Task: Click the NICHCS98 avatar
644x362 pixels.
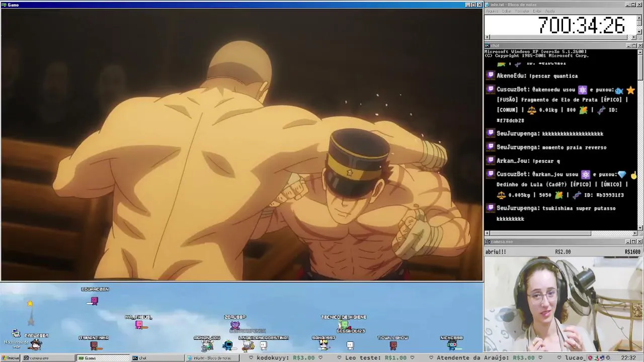Action: [x=452, y=345]
